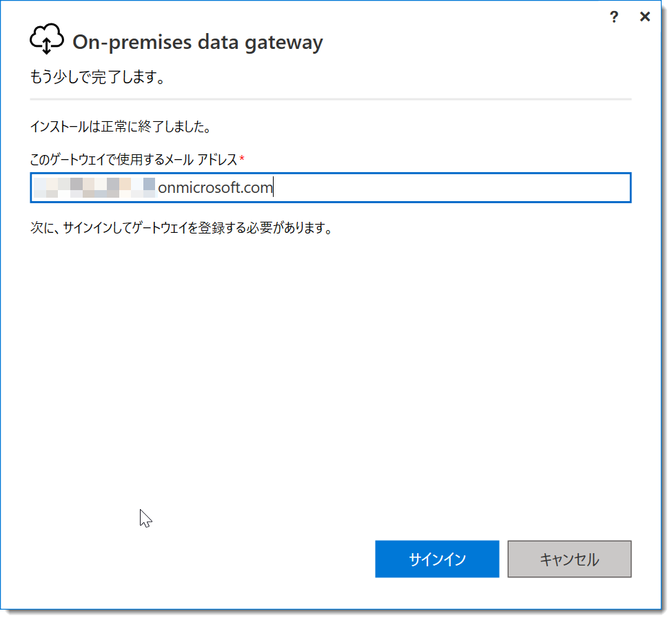The image size is (672, 620).
Task: Click the もう少しで完了します heading
Action: (97, 77)
